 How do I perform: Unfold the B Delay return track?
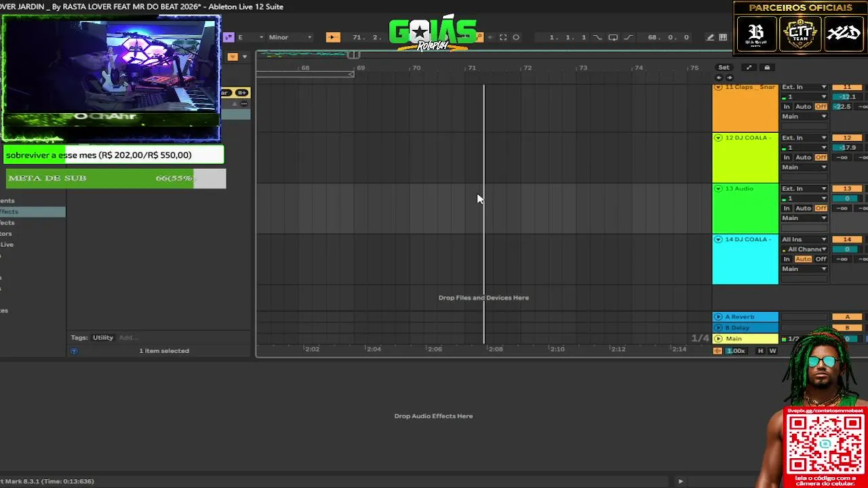coord(718,327)
